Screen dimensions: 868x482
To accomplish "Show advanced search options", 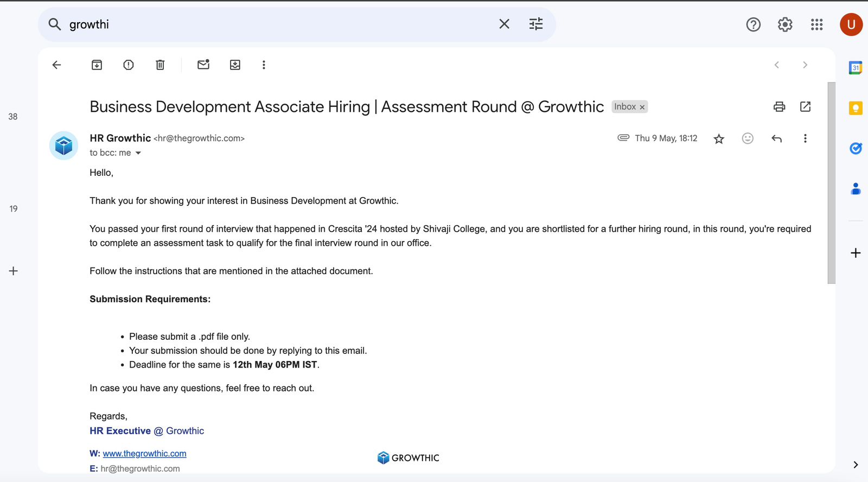I will pos(536,24).
